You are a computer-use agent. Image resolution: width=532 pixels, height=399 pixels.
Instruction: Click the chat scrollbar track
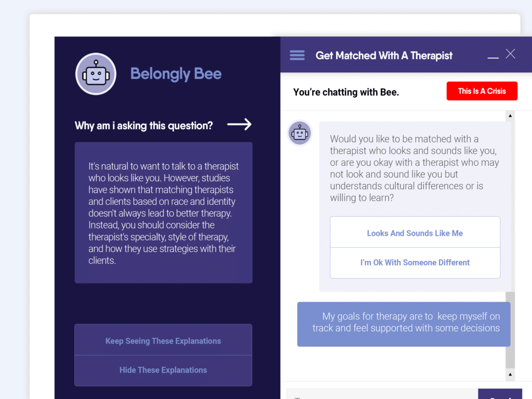click(x=510, y=244)
